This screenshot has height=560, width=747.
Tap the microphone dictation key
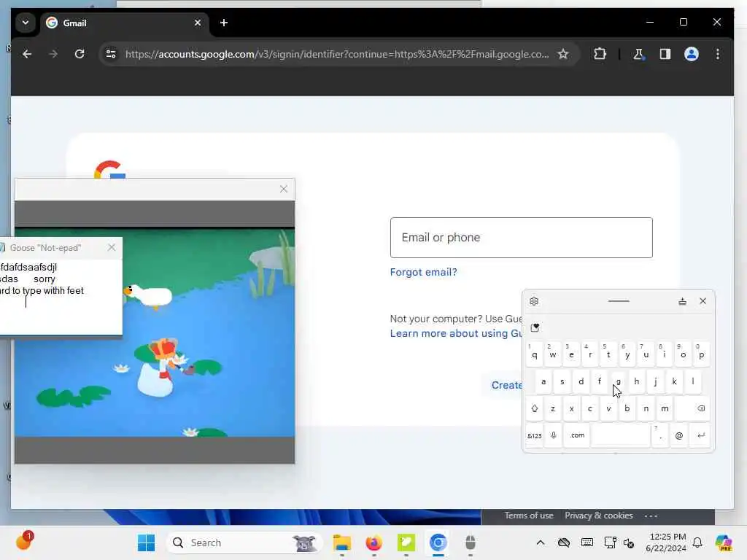(553, 436)
